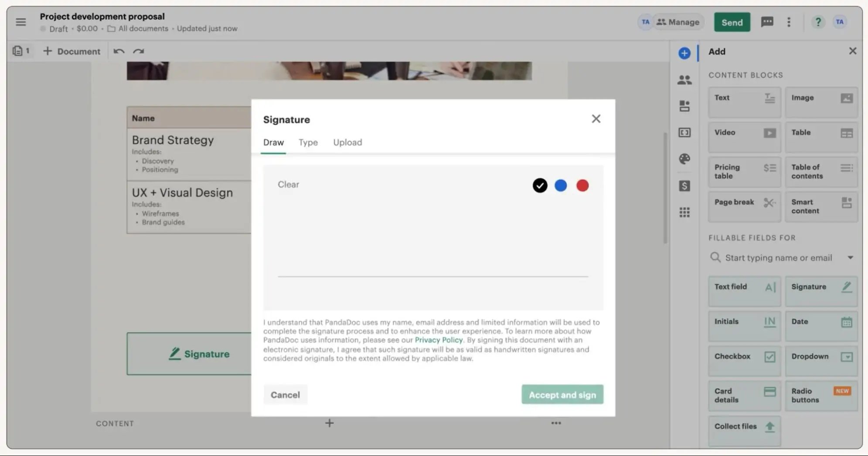Expand the fillable fields recipient dropdown arrow
868x456 pixels.
pyautogui.click(x=850, y=258)
